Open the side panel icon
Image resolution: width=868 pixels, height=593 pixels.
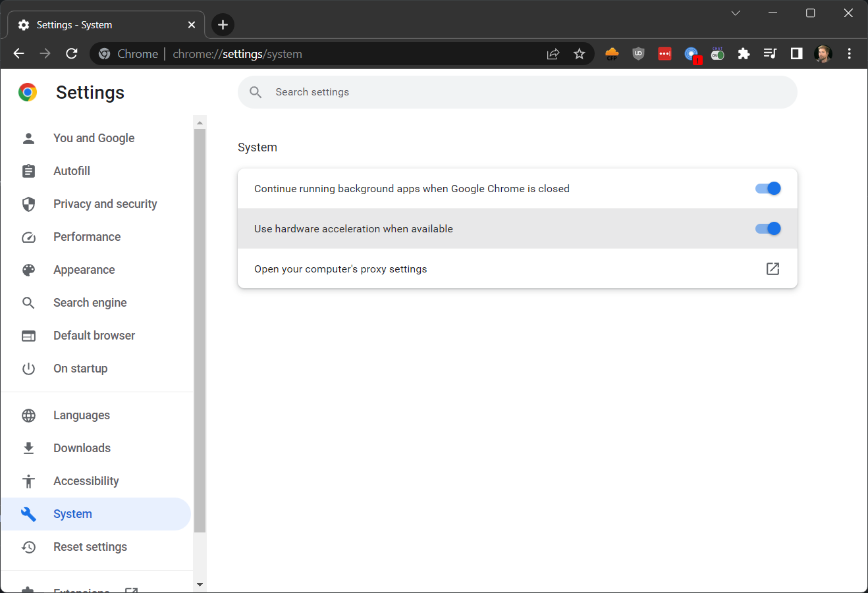pyautogui.click(x=796, y=54)
